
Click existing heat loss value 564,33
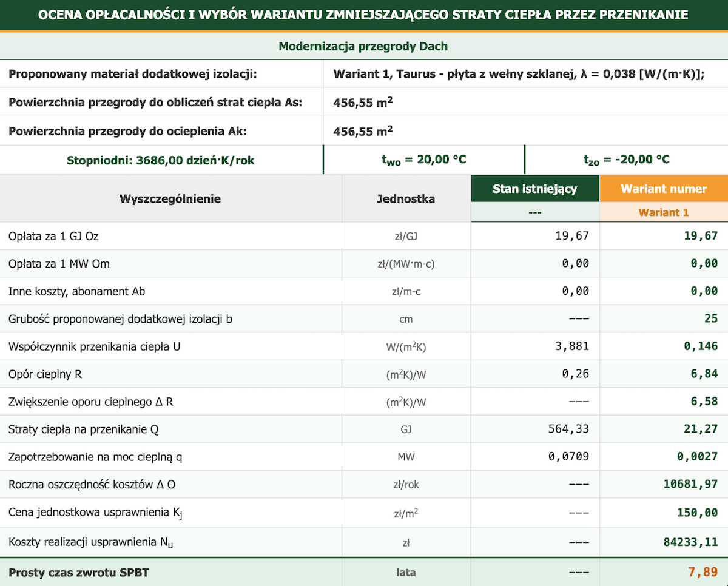[x=568, y=429]
